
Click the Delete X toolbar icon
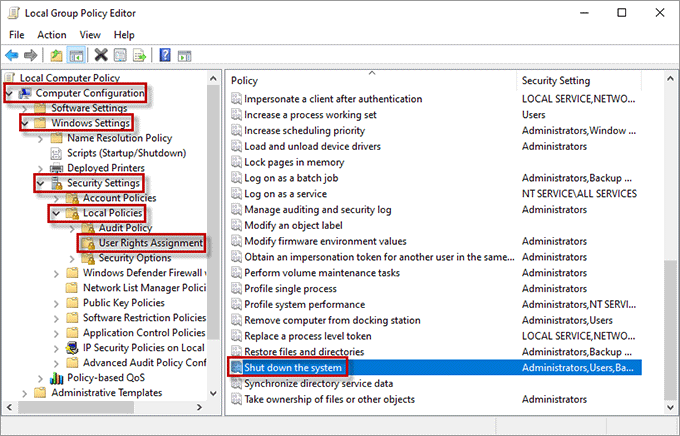click(101, 55)
